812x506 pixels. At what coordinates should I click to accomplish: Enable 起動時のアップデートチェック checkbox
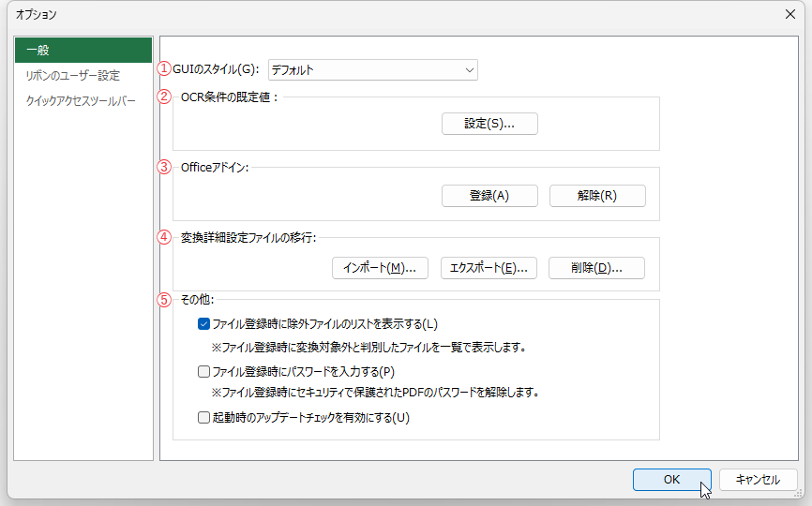click(203, 418)
